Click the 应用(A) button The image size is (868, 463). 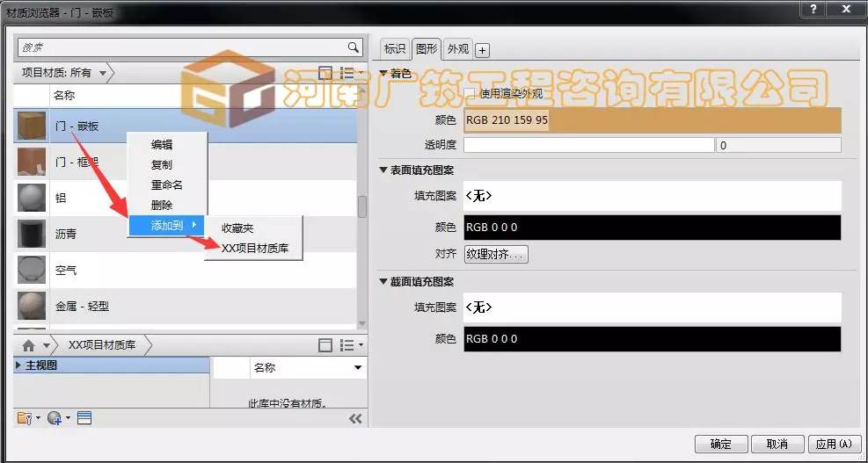click(x=835, y=445)
